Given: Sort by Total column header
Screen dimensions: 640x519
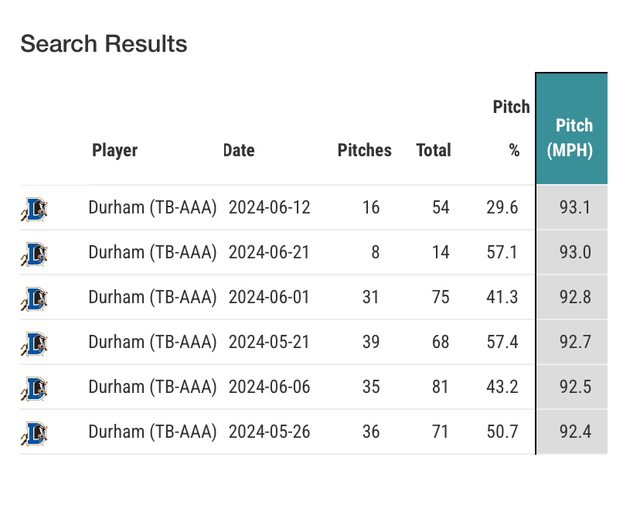Looking at the screenshot, I should 433,151.
